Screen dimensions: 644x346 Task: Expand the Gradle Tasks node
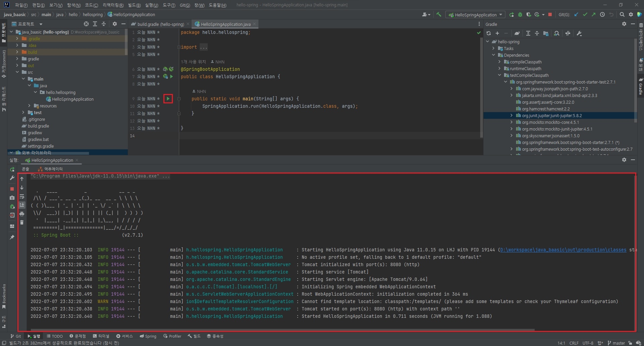(x=493, y=48)
